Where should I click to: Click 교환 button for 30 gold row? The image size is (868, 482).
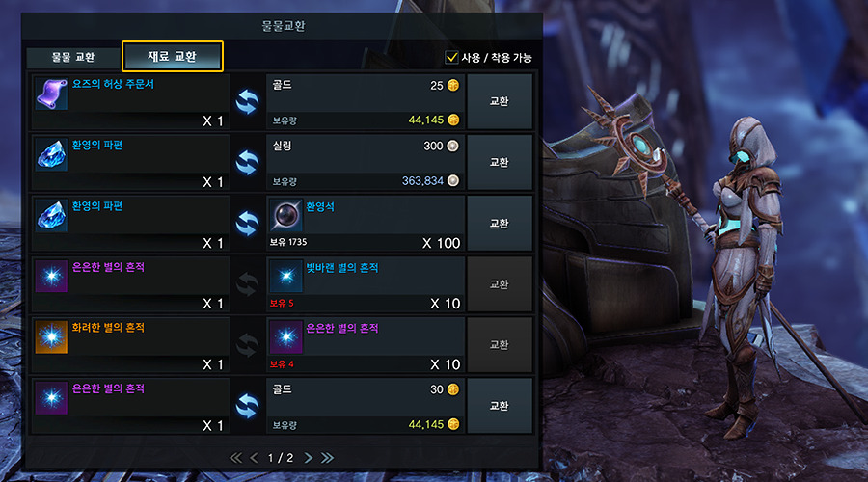(500, 406)
